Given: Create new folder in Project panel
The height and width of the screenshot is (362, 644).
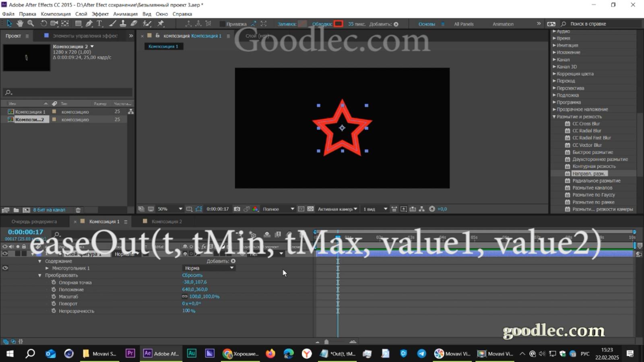Looking at the screenshot, I should (x=16, y=210).
